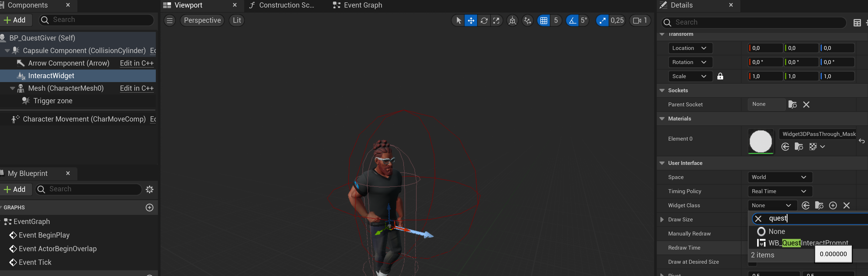Switch to the Scale gizmo tool
Image resolution: width=868 pixels, height=276 pixels.
click(x=496, y=21)
